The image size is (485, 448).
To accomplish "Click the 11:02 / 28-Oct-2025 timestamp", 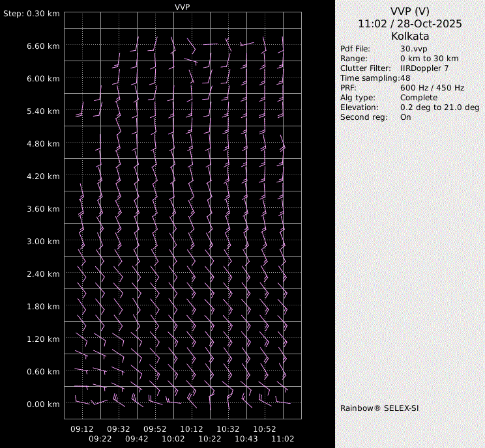I will tap(409, 23).
